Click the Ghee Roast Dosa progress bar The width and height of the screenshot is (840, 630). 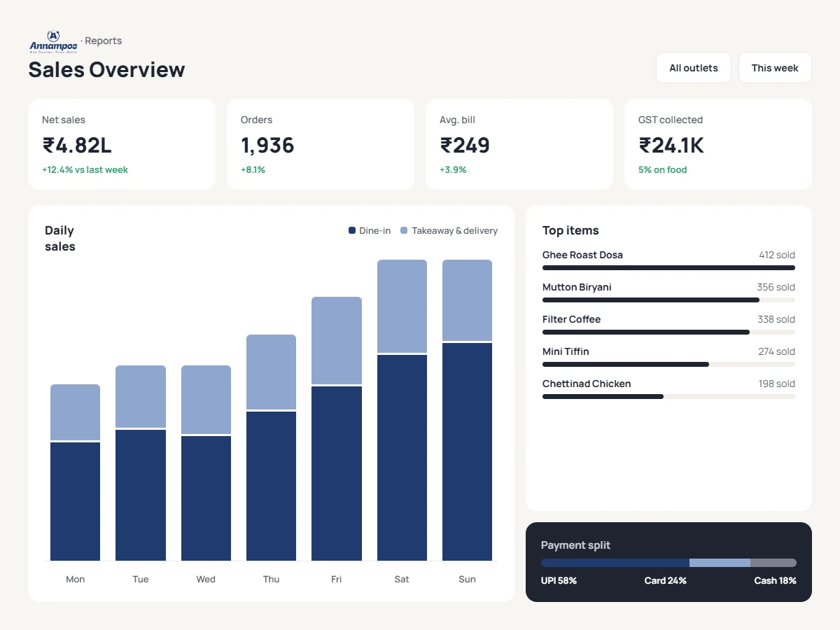click(x=668, y=267)
